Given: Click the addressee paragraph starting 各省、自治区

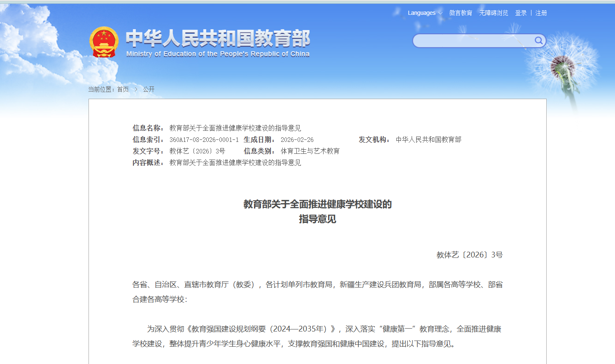Looking at the screenshot, I should (x=317, y=292).
